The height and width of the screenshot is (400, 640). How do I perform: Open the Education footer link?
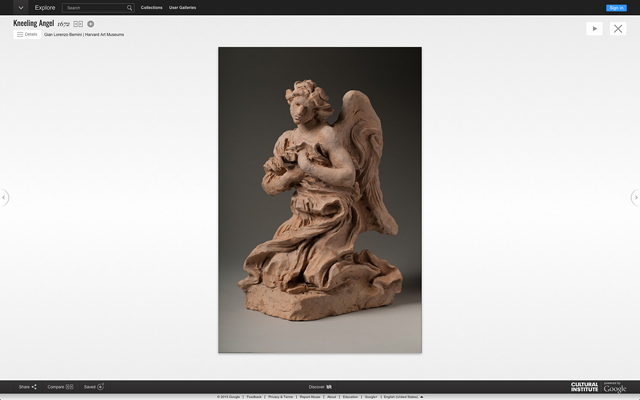pos(350,397)
